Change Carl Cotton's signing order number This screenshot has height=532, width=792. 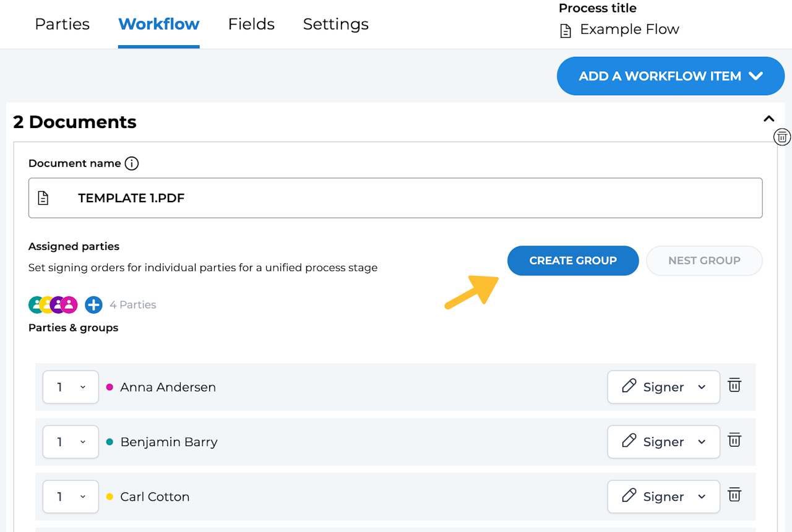pos(71,497)
